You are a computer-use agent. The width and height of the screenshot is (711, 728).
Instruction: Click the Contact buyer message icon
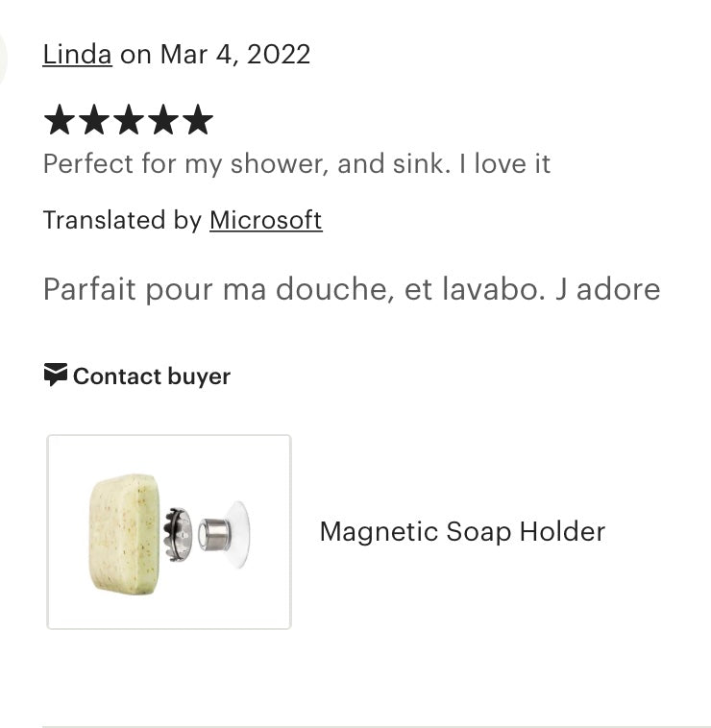pos(56,375)
